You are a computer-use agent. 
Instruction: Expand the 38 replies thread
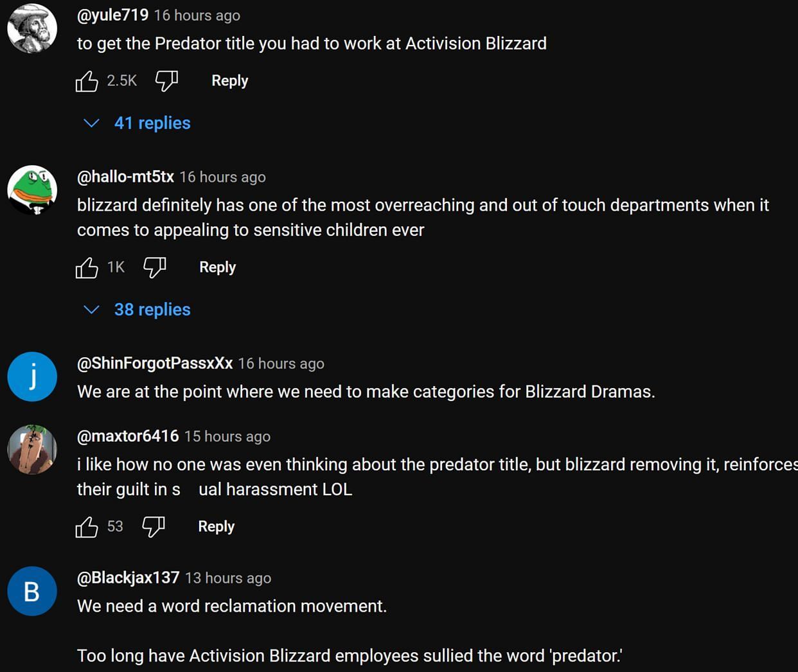point(152,310)
